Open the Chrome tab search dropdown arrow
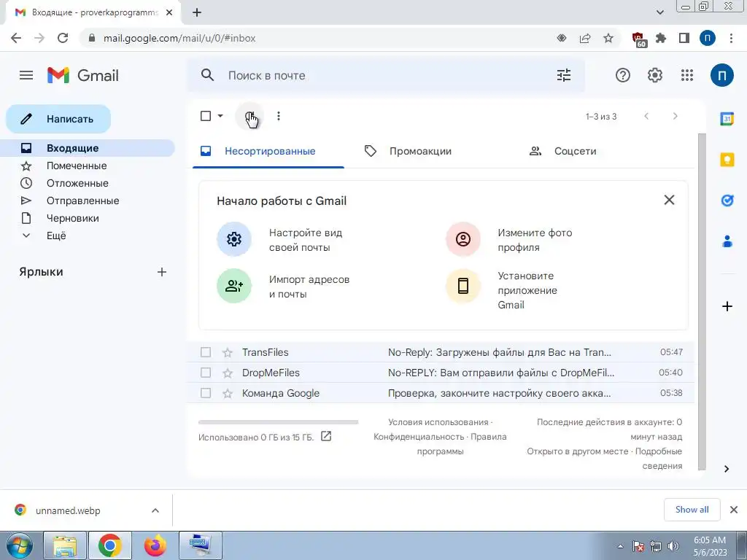This screenshot has height=560, width=747. point(659,12)
